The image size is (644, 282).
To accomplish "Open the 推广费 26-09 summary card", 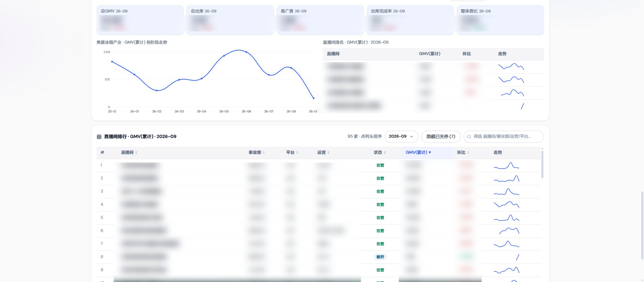I will click(320, 20).
